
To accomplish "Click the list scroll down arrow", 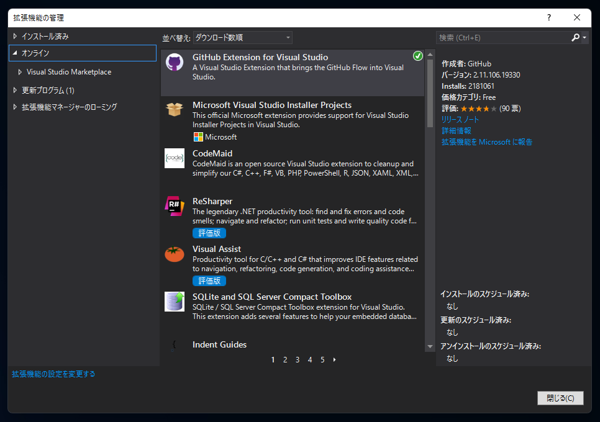I will click(x=430, y=346).
